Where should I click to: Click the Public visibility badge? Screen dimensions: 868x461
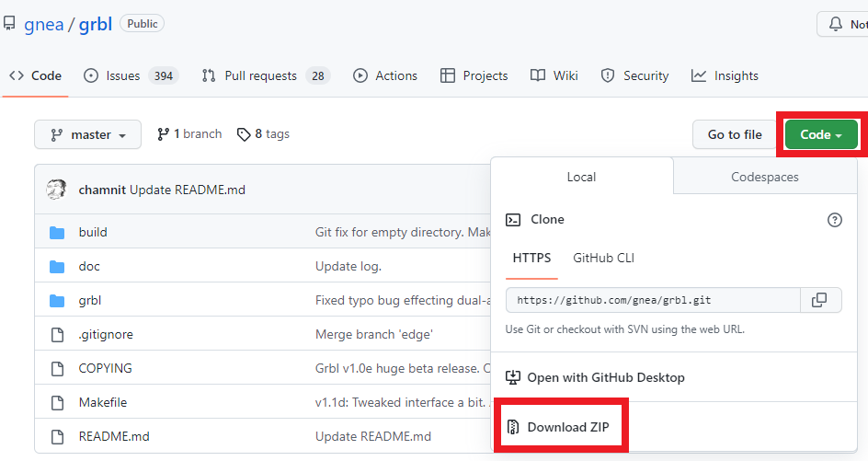[143, 24]
